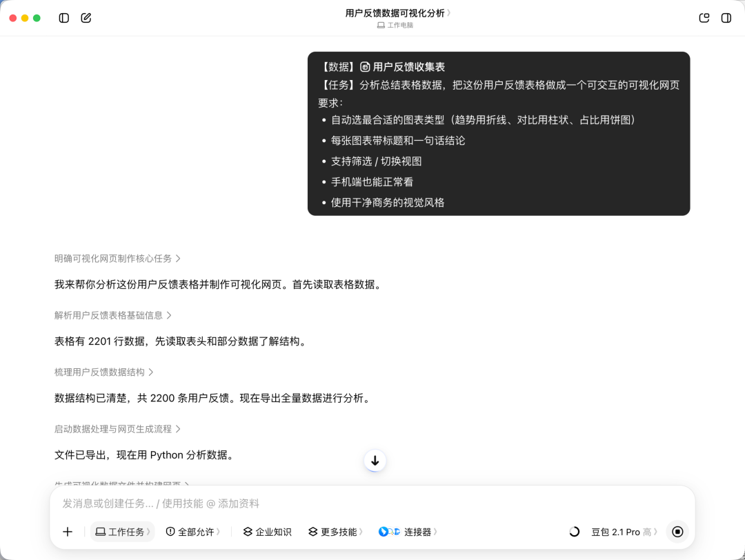Click the 共 2200 条用户反馈 message
745x560 pixels.
click(213, 398)
